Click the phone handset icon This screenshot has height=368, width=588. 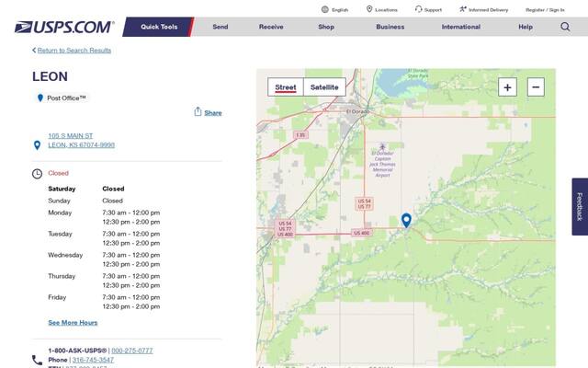37,360
